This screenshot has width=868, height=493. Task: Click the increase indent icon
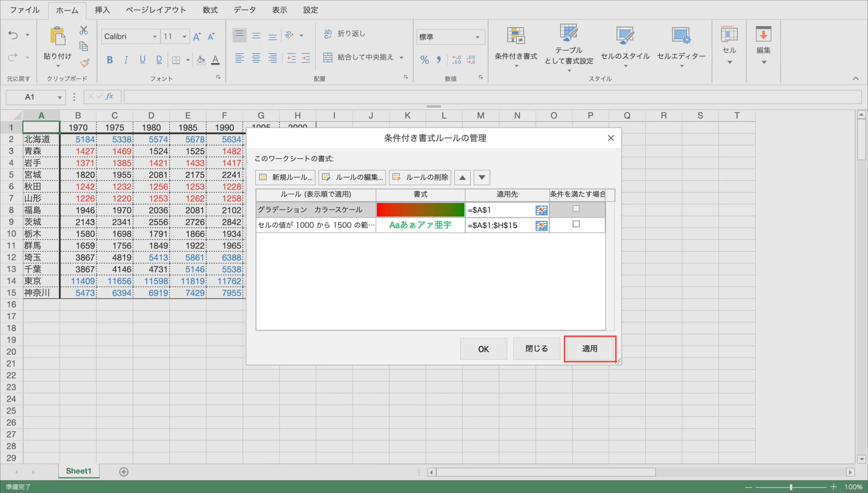[305, 58]
